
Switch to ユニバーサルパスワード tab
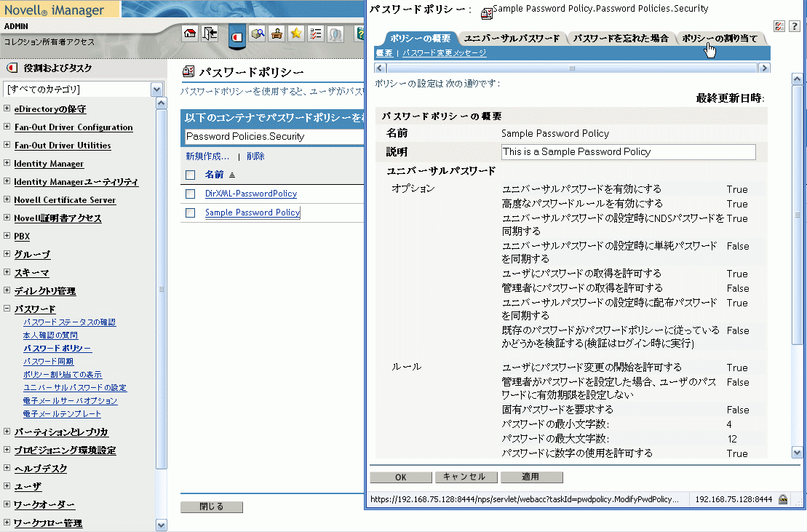pyautogui.click(x=512, y=38)
